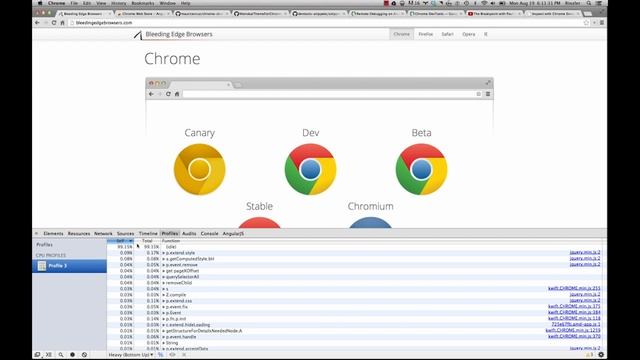Screen dimensions: 640x360
Task: Bookmark page with the star icon
Action: pyautogui.click(x=587, y=23)
